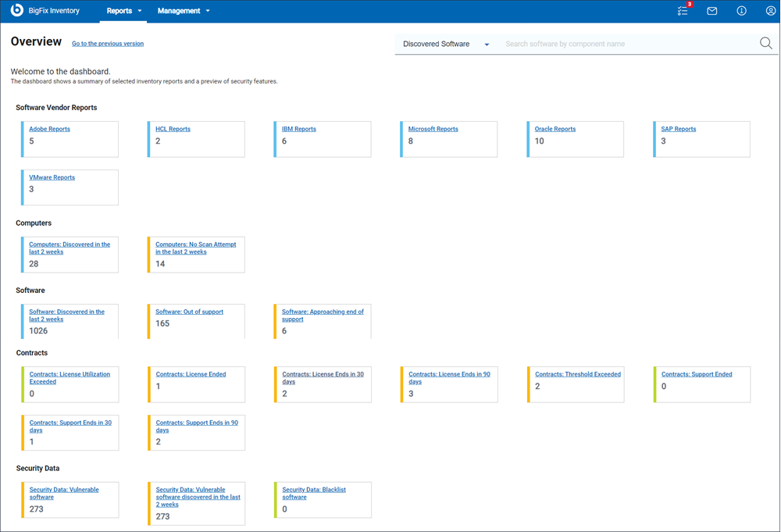
Task: Click the search magnifier icon
Action: (x=765, y=43)
